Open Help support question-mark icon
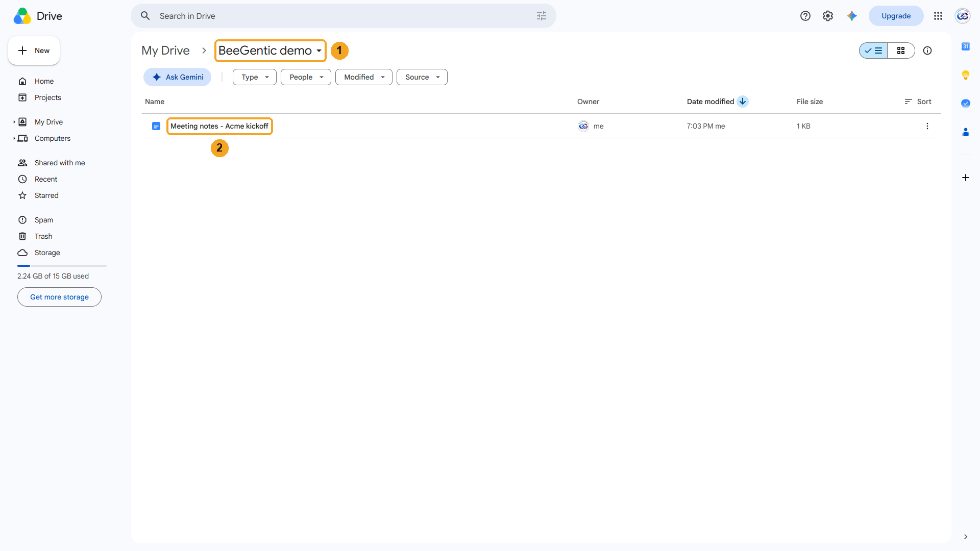Image resolution: width=980 pixels, height=551 pixels. click(805, 16)
